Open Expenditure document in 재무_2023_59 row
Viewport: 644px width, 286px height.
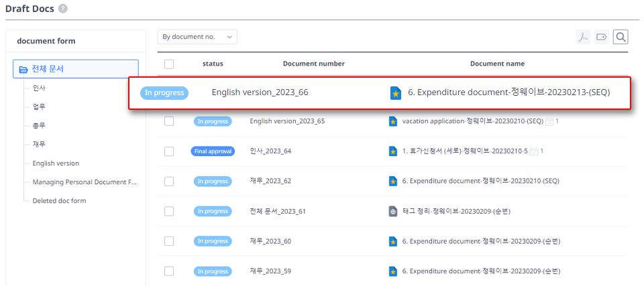[x=481, y=271]
